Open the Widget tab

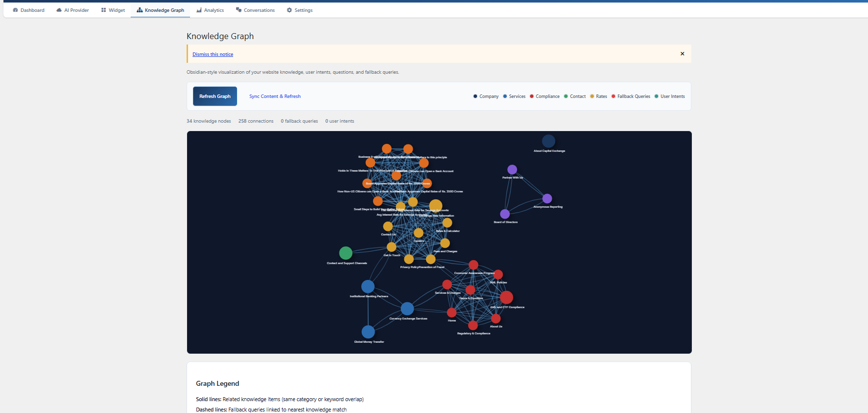(113, 10)
